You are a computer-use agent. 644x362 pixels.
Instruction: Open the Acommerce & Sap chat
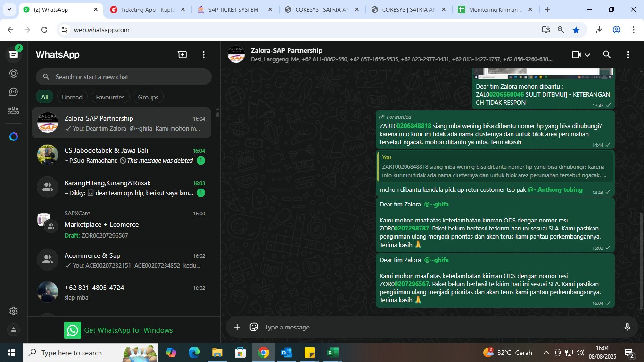pos(121,260)
